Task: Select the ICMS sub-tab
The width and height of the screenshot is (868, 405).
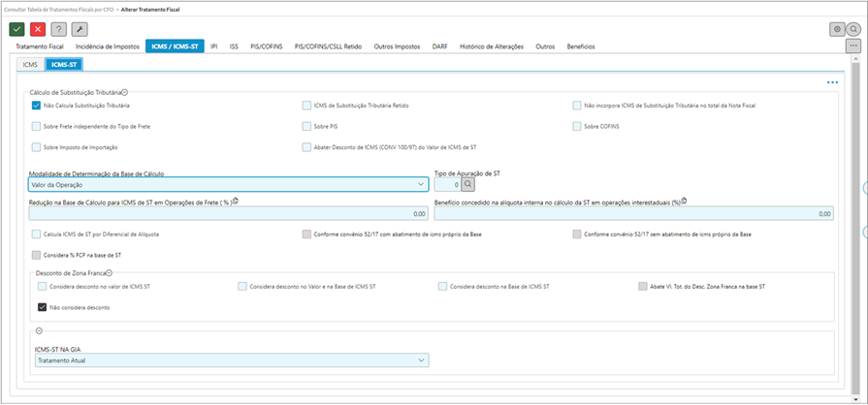Action: click(x=30, y=65)
